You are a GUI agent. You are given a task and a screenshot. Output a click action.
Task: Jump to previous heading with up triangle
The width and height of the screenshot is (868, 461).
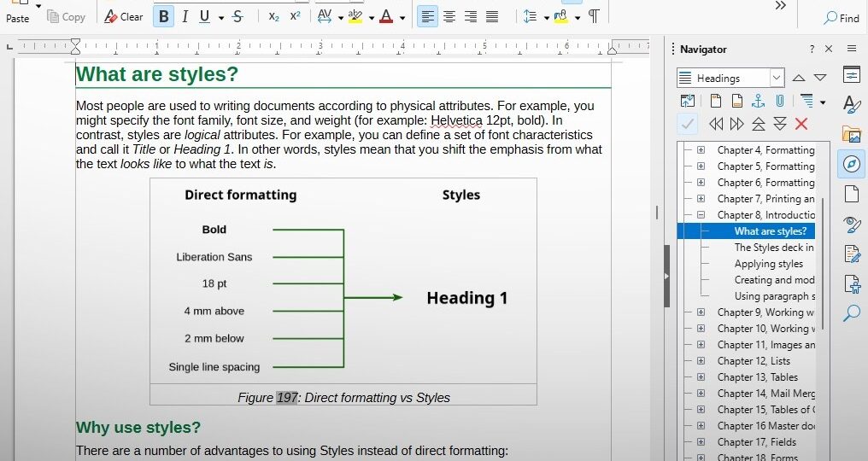(799, 78)
